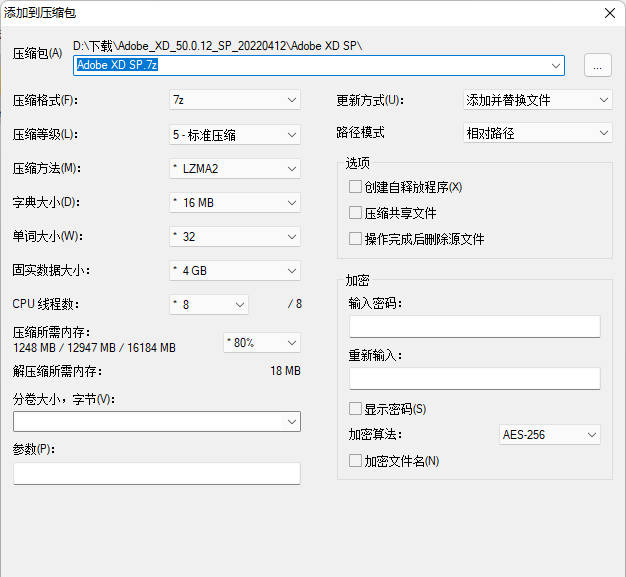Viewport: 626px width, 577px height.
Task: Open the 分卷大小 combo box
Action: click(x=157, y=422)
